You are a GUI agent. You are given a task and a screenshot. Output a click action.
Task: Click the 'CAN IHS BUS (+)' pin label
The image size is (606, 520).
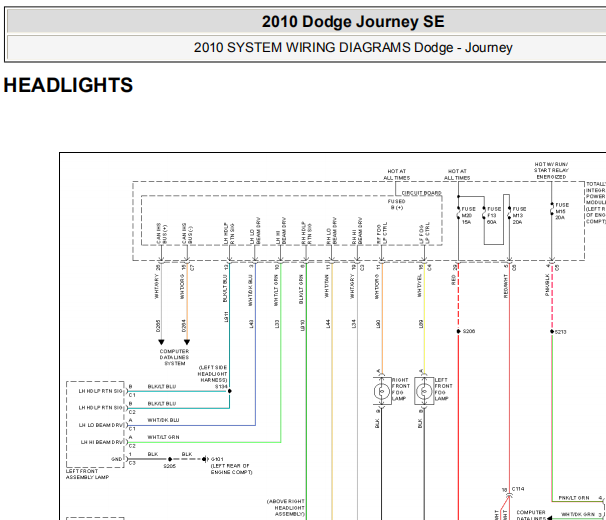[x=162, y=234]
